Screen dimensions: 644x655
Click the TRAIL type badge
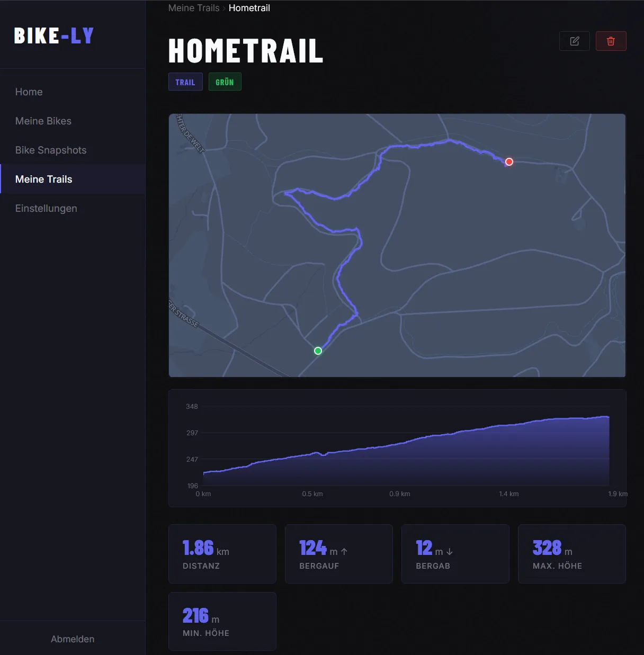coord(185,82)
